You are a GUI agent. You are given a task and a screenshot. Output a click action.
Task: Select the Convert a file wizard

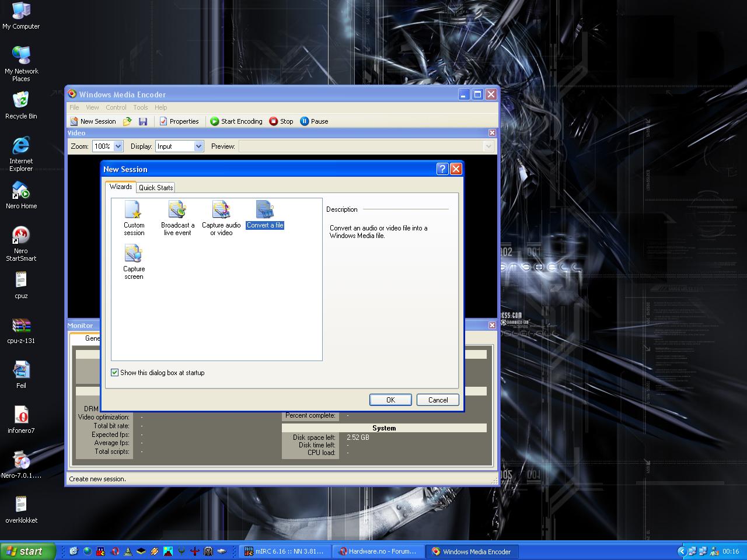pos(265,215)
